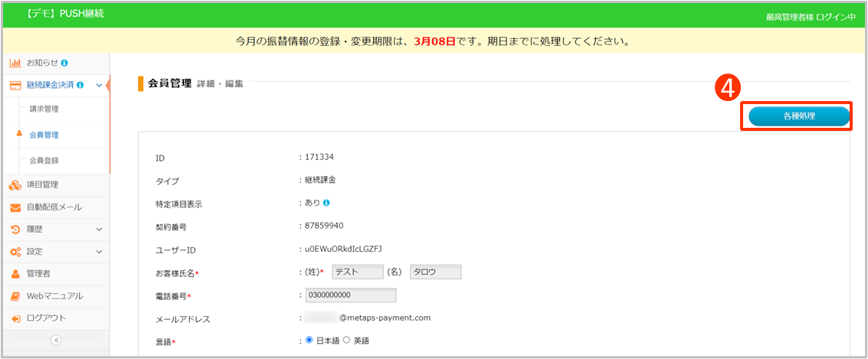Click the info icon beside お知らせ
The image size is (868, 359).
pyautogui.click(x=64, y=63)
